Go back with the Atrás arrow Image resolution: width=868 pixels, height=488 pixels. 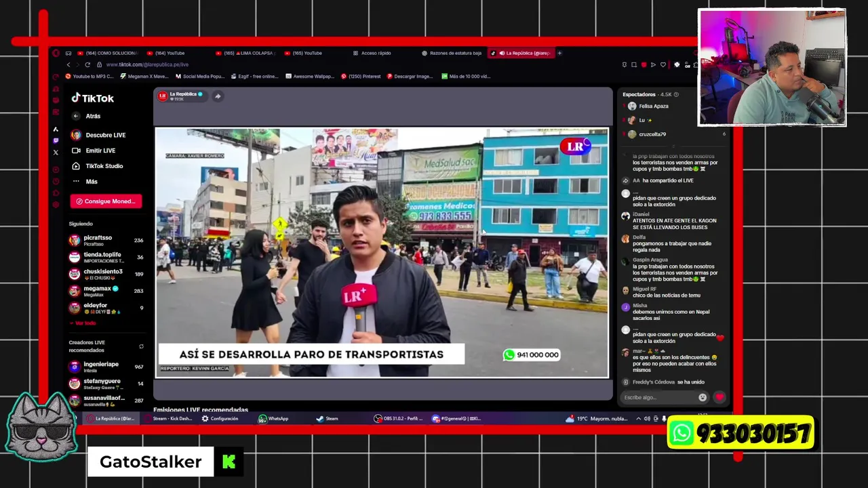pos(76,116)
